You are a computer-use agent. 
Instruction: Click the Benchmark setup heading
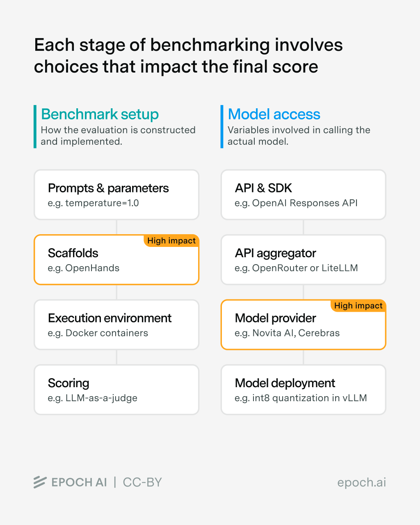100,114
